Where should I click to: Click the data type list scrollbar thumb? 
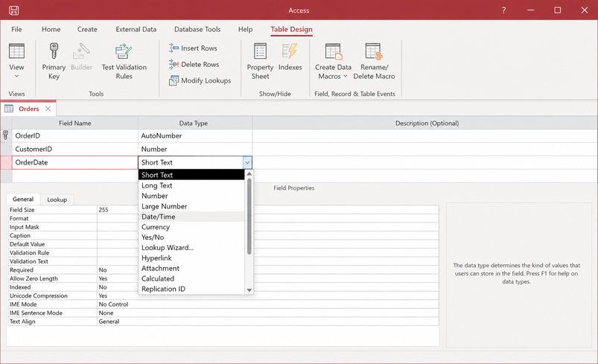coord(249,216)
